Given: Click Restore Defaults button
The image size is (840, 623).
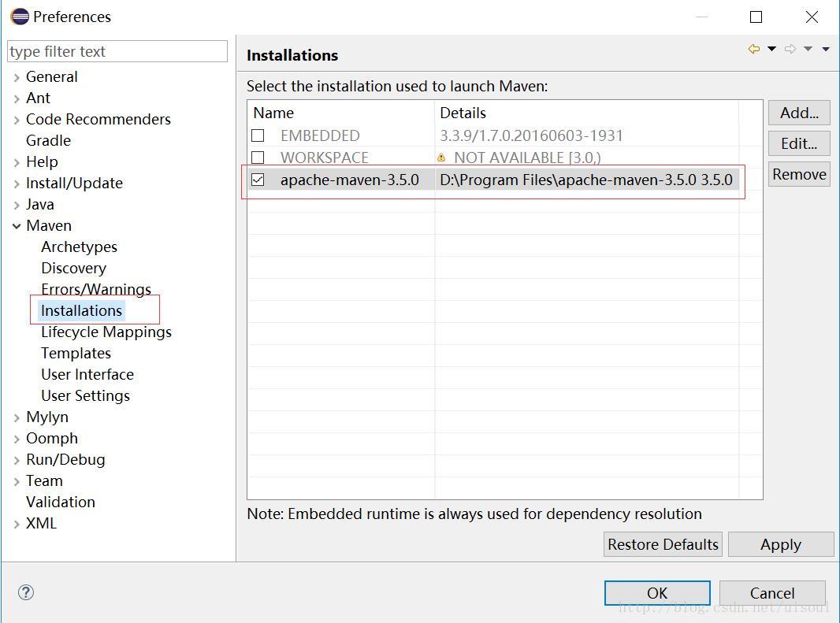Looking at the screenshot, I should [x=663, y=544].
